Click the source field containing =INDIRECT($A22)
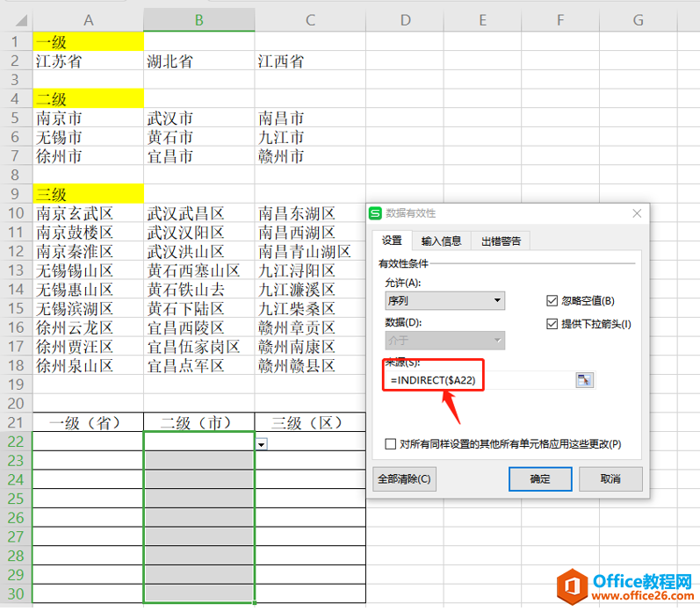 pyautogui.click(x=480, y=380)
